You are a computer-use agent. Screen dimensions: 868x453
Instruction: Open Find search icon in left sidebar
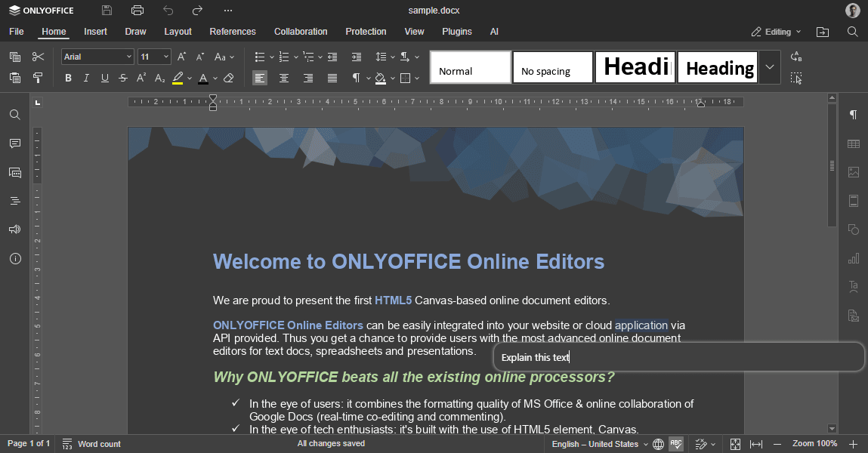[x=15, y=115]
